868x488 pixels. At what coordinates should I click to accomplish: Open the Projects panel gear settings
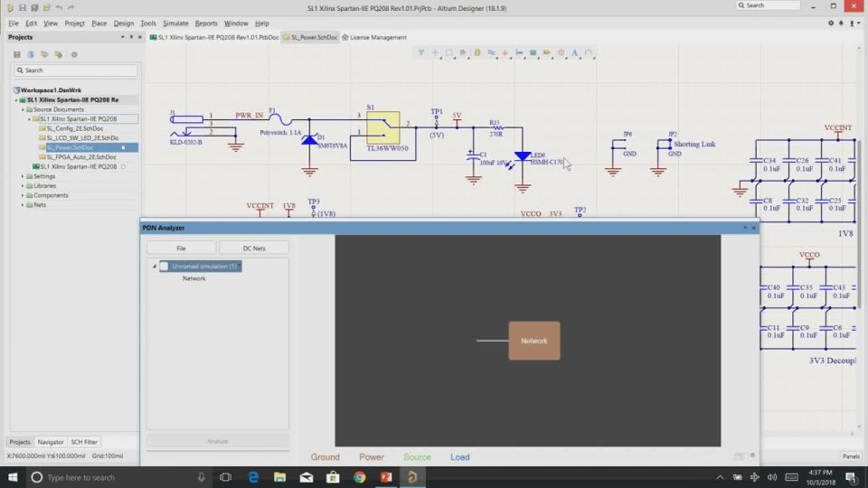pos(74,55)
